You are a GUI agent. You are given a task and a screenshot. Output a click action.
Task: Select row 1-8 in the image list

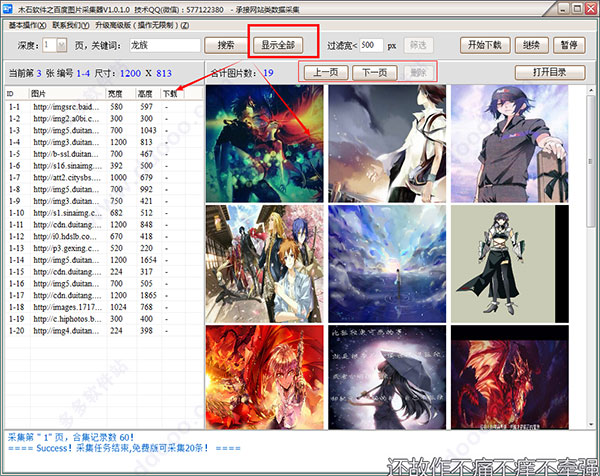pos(104,189)
